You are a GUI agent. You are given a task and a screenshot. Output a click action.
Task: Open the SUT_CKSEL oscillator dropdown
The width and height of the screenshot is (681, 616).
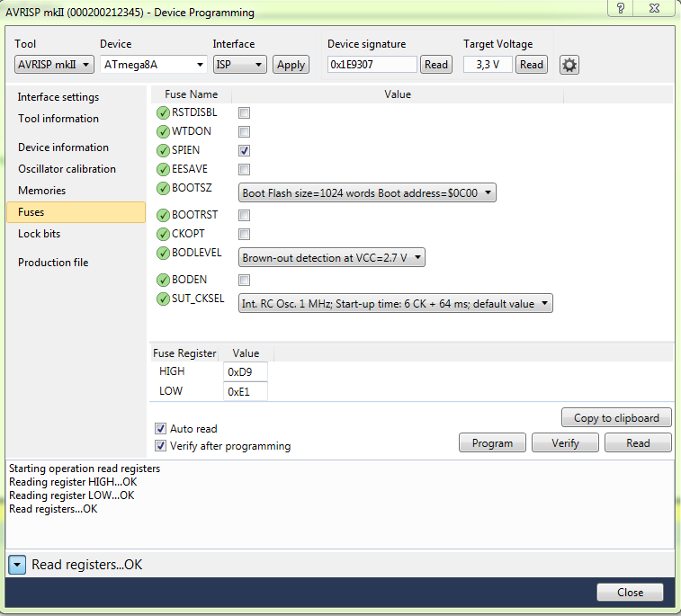point(395,303)
